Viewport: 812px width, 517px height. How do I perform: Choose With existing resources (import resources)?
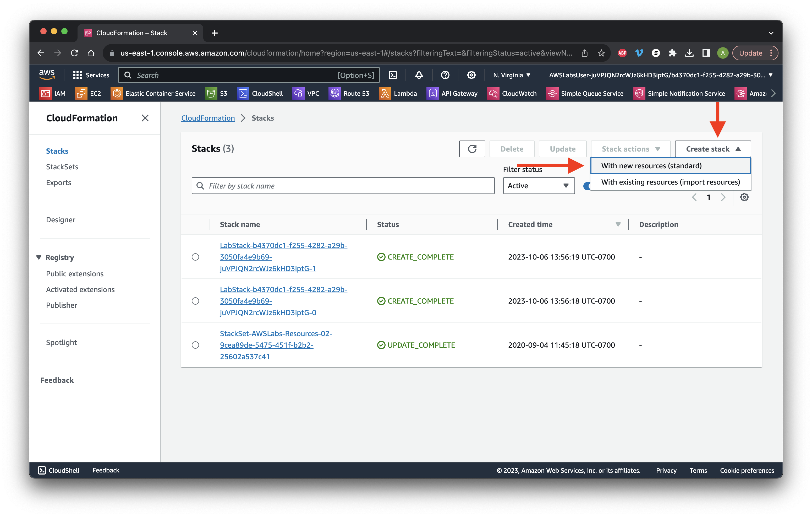670,182
